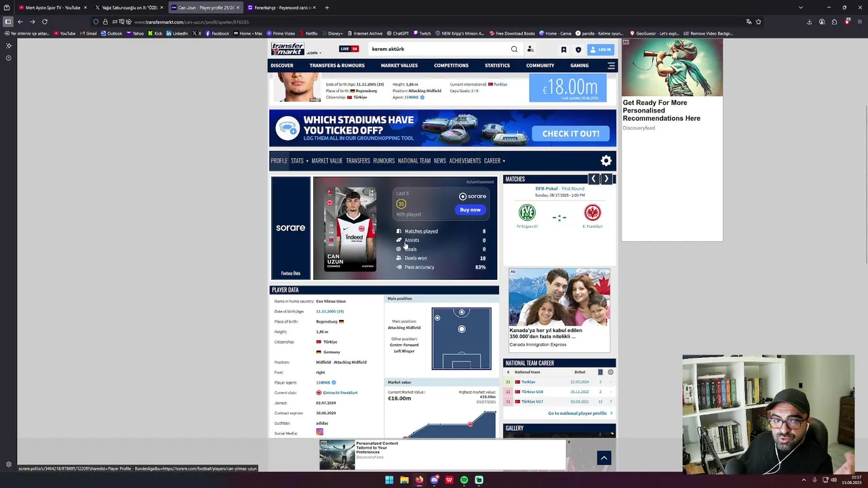Switch to Mert Aydın Spor TV YouTube tab
This screenshot has height=488, width=868.
[x=52, y=7]
